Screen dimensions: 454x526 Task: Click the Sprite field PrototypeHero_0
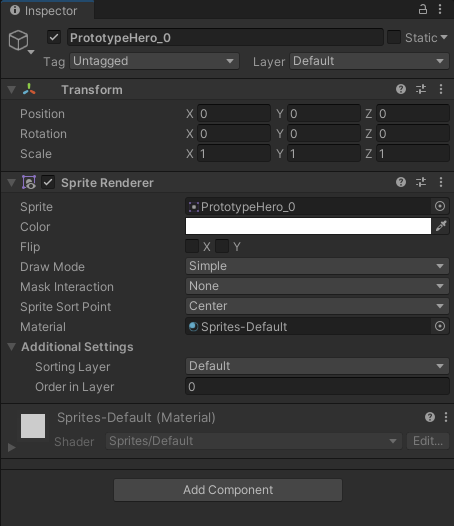click(308, 206)
